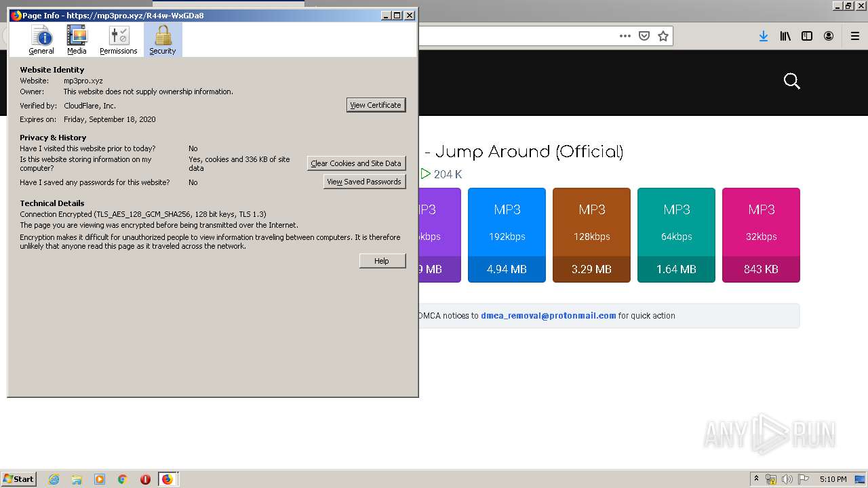Click the mp3pro.xyz website value
The image size is (868, 488).
tap(83, 81)
